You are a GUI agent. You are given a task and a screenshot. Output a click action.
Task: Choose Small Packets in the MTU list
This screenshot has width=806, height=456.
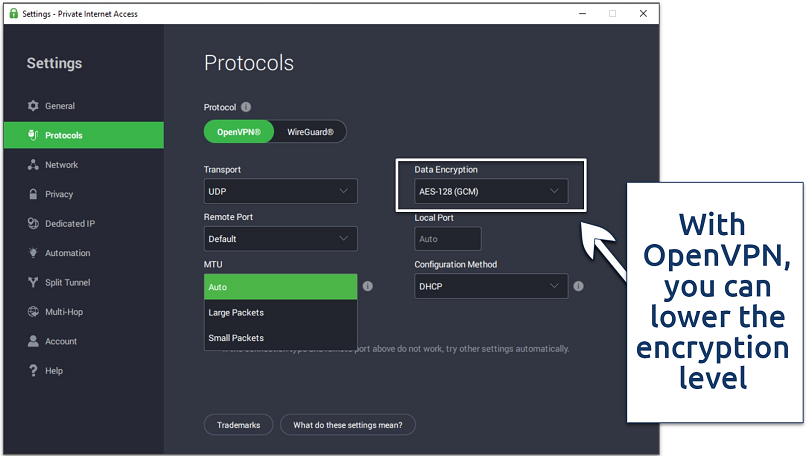point(281,338)
